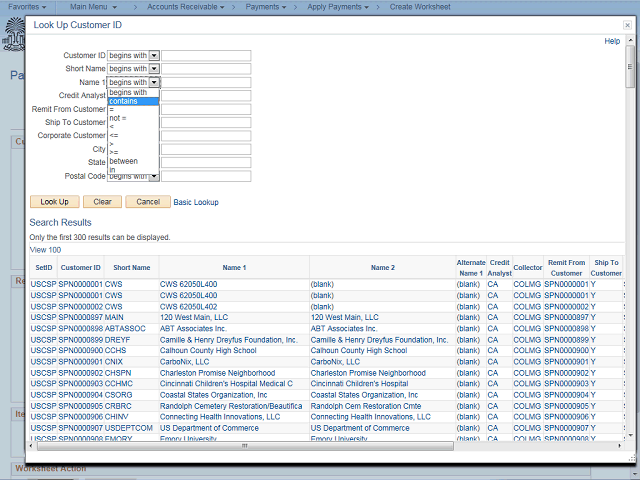Screen dimensions: 640x480
Task: Select customer SPN0000897 row ID
Action: (x=80, y=318)
